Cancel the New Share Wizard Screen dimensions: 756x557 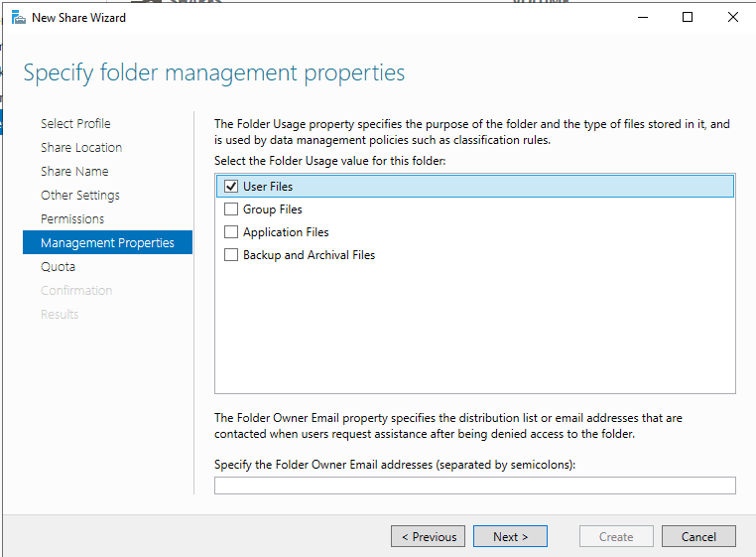[x=698, y=536]
